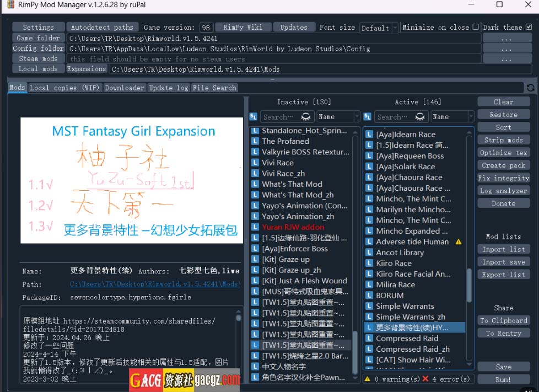
Task: Switch to the Downloader tab
Action: (x=125, y=88)
